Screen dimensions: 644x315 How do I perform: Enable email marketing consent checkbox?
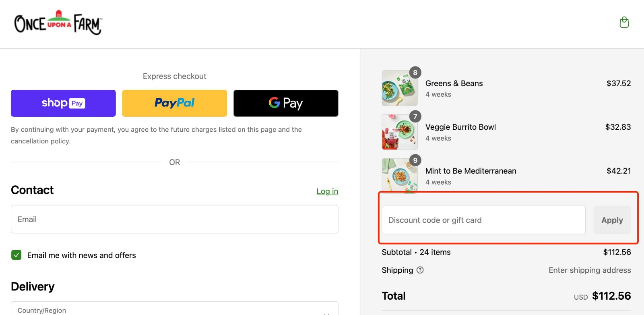click(16, 255)
